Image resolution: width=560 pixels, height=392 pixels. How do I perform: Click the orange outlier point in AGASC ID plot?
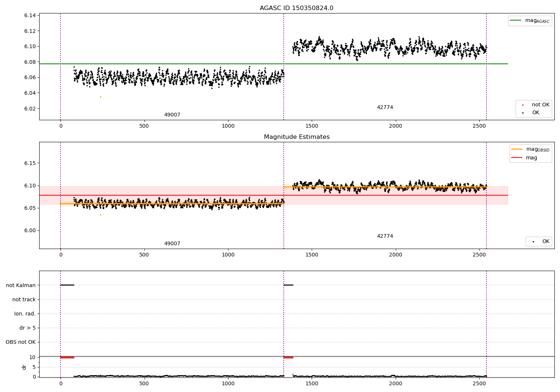(100, 97)
